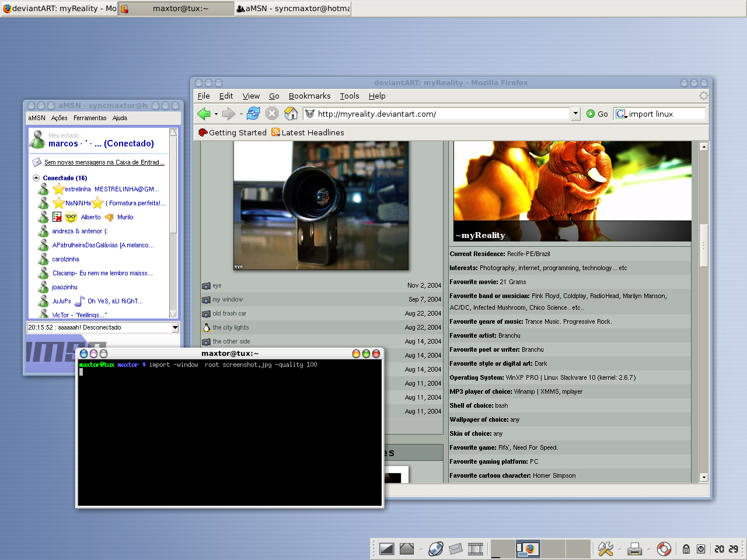Open Getting Started bookmark
The image size is (747, 560).
point(232,132)
